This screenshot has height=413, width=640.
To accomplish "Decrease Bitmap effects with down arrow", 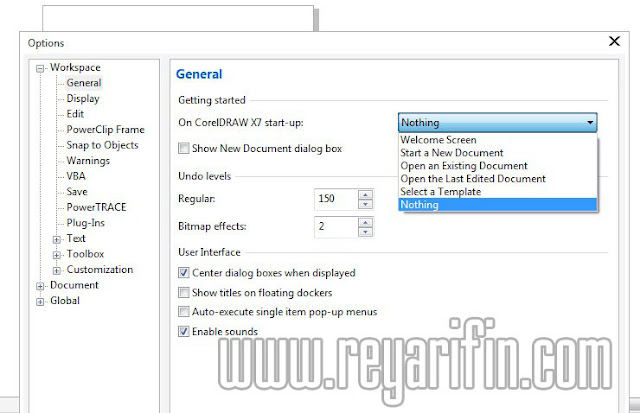I will point(365,232).
